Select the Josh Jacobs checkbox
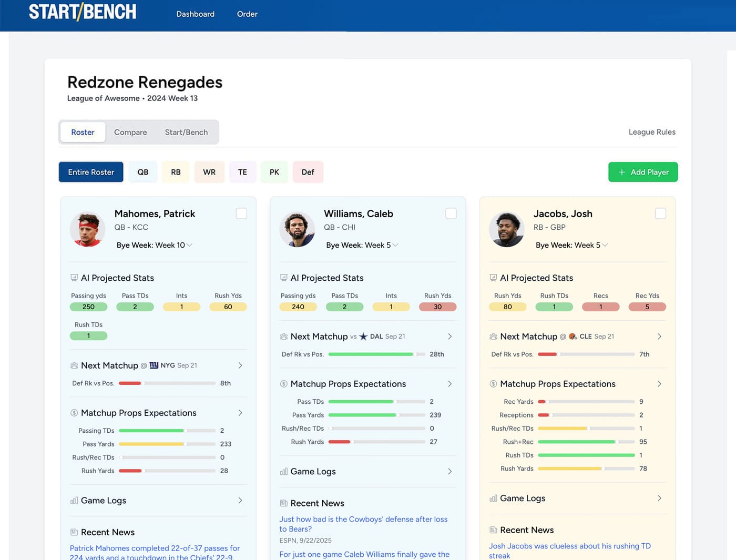The height and width of the screenshot is (560, 736). click(661, 213)
